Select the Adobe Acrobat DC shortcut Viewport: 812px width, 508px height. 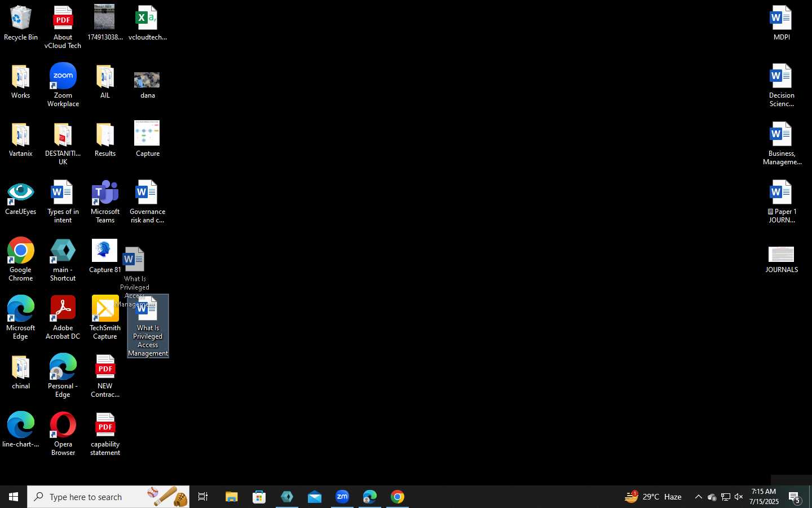coord(63,318)
